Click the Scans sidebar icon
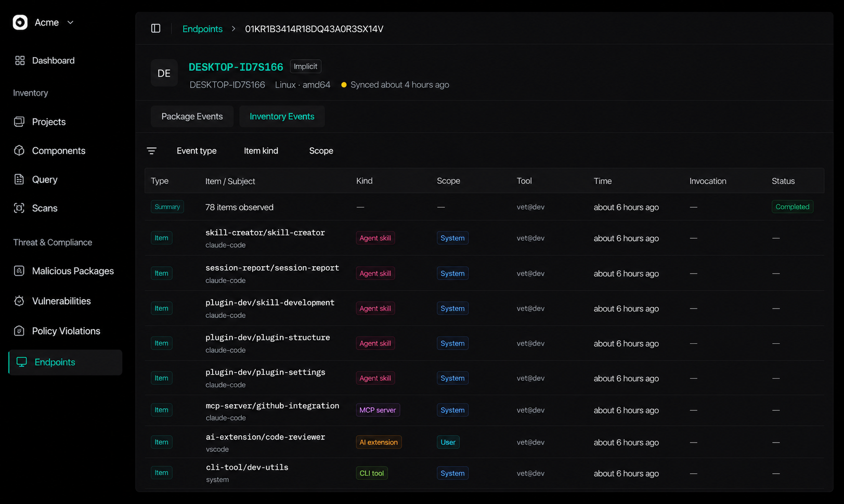Viewport: 844px width, 504px height. 19,208
